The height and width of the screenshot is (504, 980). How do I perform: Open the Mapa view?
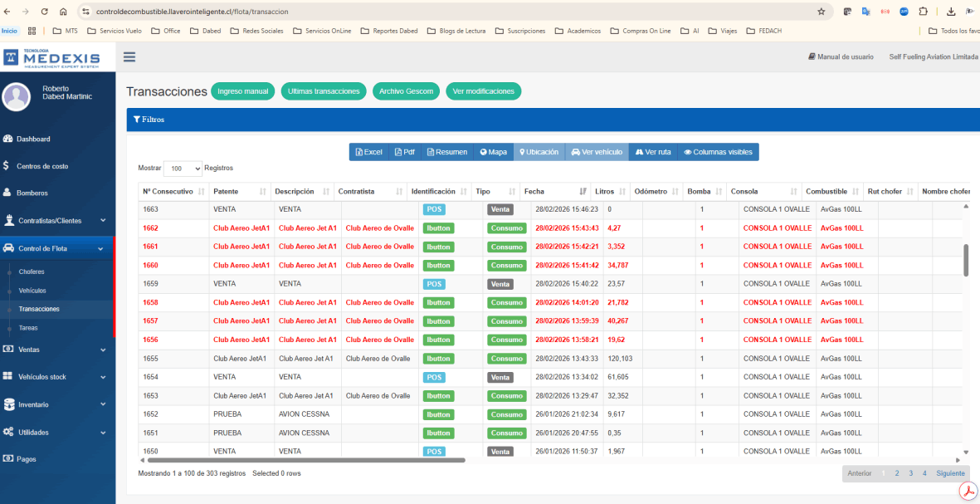click(x=493, y=151)
